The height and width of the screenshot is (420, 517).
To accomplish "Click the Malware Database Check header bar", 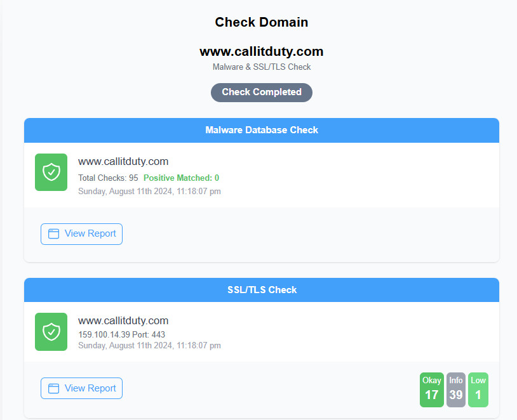I will (262, 130).
